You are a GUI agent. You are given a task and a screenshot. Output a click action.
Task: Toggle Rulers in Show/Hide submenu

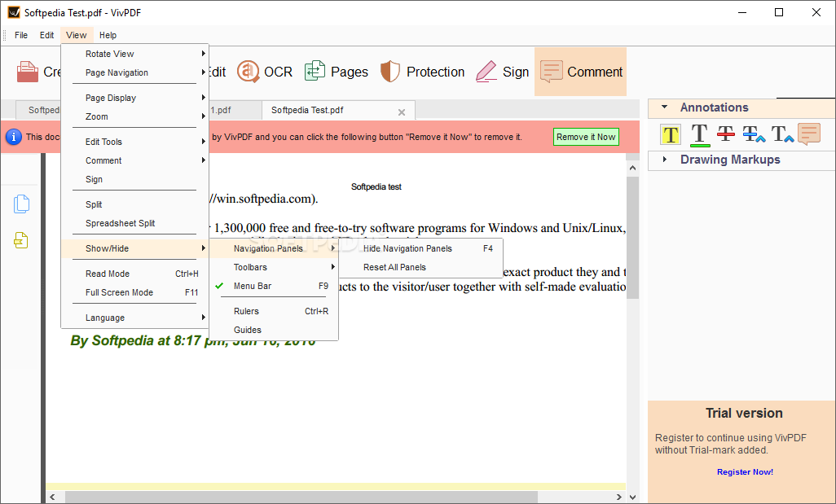click(274, 311)
